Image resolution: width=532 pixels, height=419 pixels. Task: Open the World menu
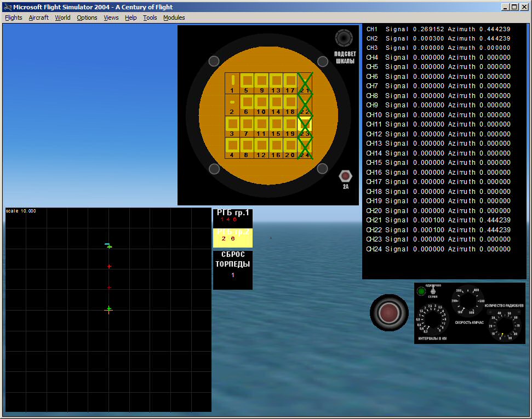tap(63, 18)
